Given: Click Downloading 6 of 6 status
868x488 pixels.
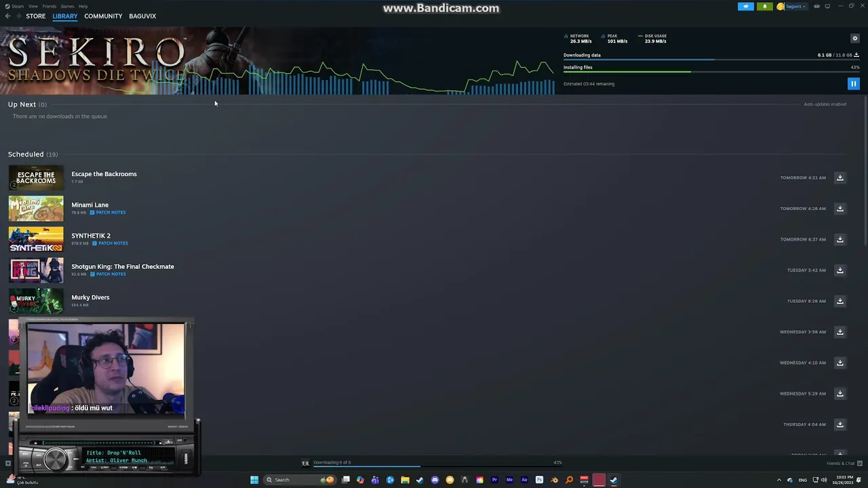Looking at the screenshot, I should [332, 463].
